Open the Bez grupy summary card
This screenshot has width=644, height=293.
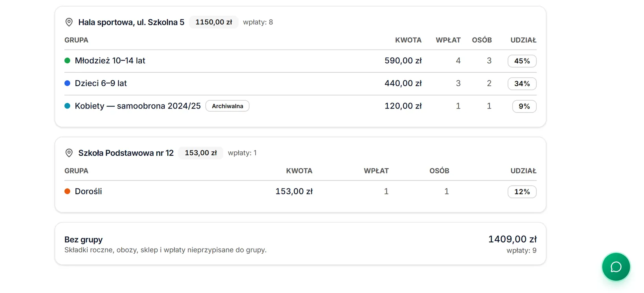click(x=300, y=244)
